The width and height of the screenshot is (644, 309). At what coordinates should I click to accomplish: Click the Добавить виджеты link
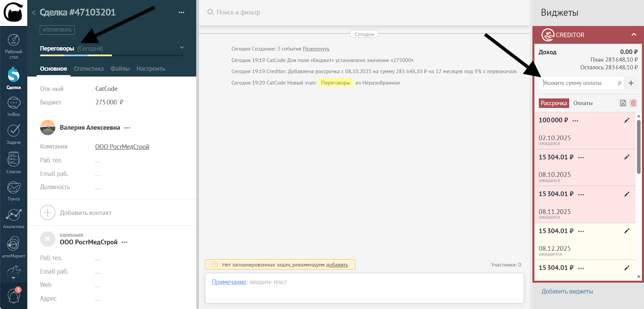567,291
